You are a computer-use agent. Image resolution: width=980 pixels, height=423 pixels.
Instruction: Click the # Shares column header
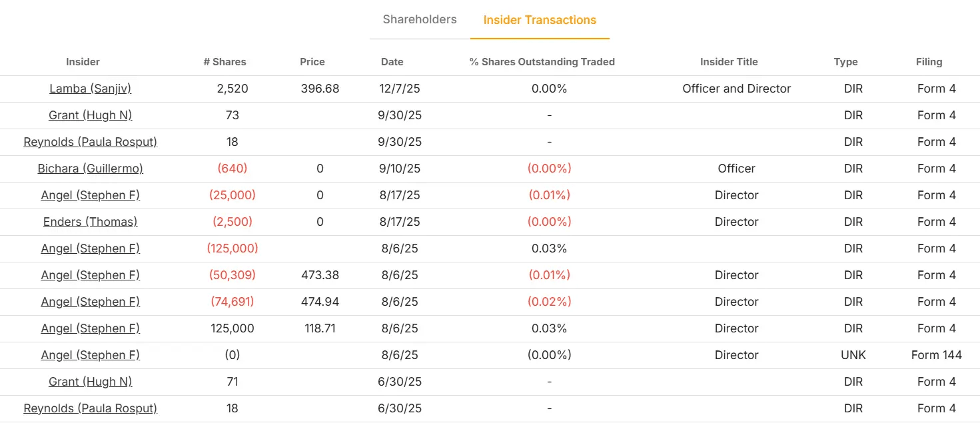pos(225,62)
